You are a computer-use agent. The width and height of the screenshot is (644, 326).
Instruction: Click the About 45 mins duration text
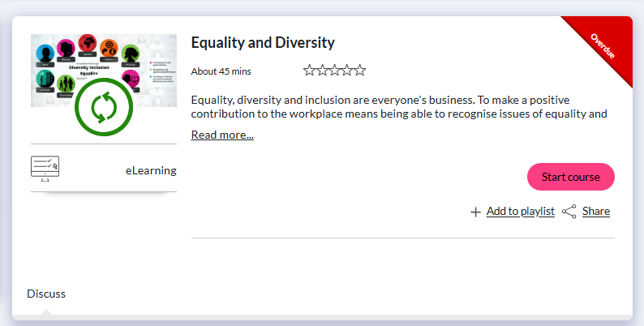[x=221, y=71]
